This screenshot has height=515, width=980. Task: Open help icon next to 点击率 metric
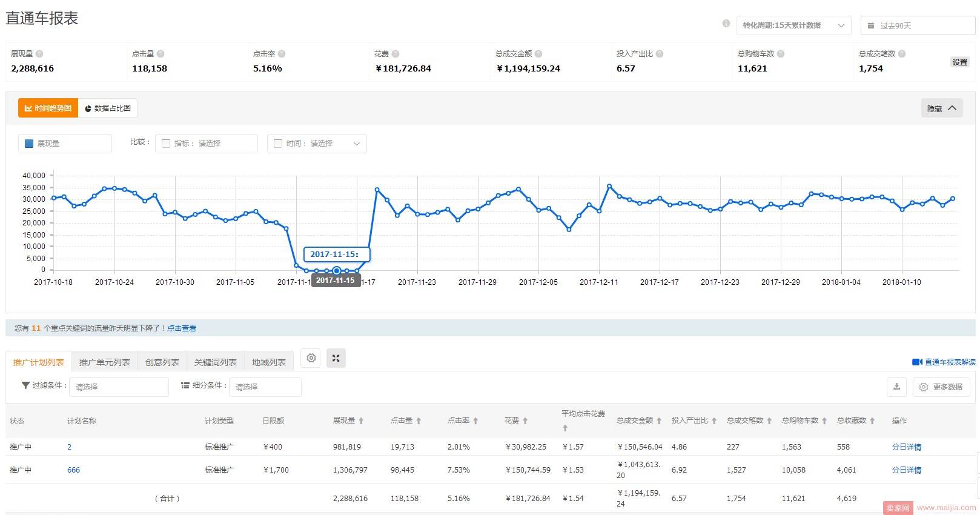click(x=282, y=54)
